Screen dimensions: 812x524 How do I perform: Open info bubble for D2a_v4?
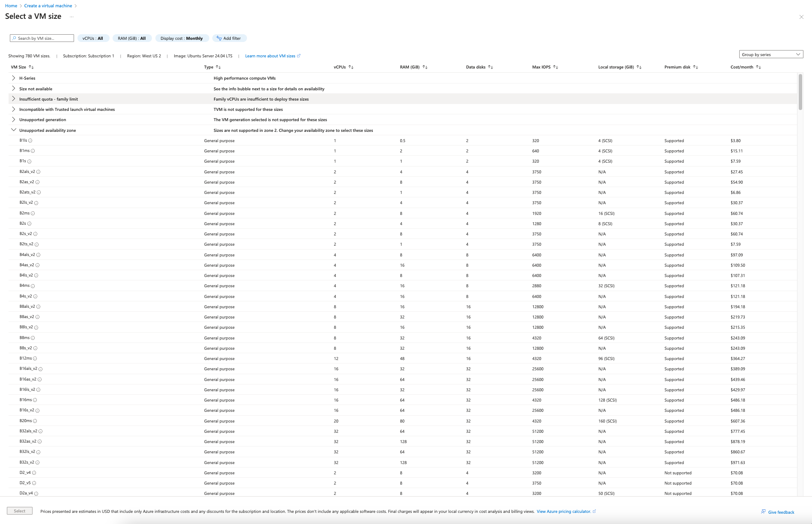click(x=36, y=494)
